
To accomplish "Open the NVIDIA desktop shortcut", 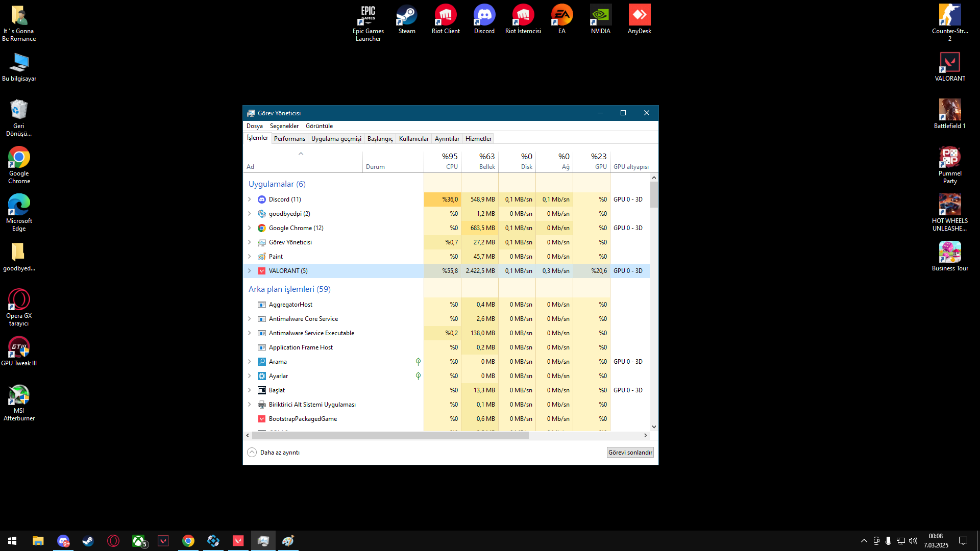I will tap(601, 19).
